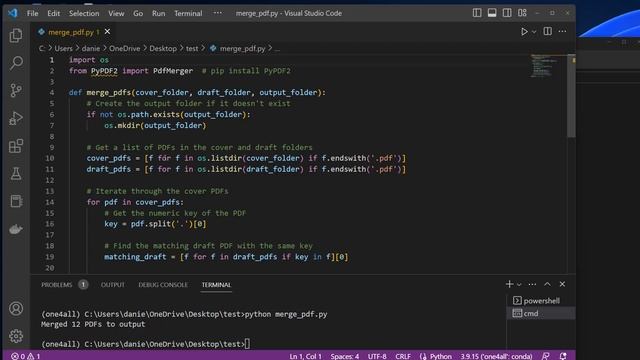Toggle the secondary side bar
This screenshot has height=360, width=640.
click(x=507, y=13)
